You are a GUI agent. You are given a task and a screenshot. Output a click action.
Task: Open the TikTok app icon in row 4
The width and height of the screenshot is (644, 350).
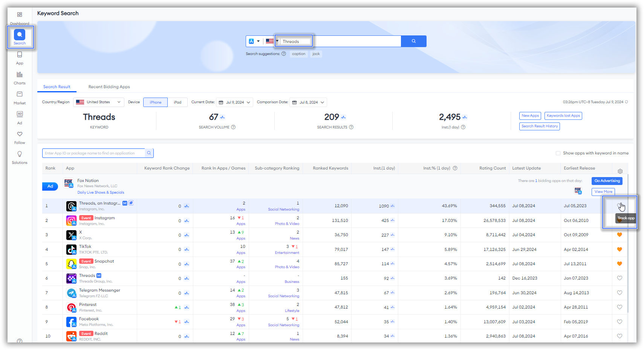(71, 249)
